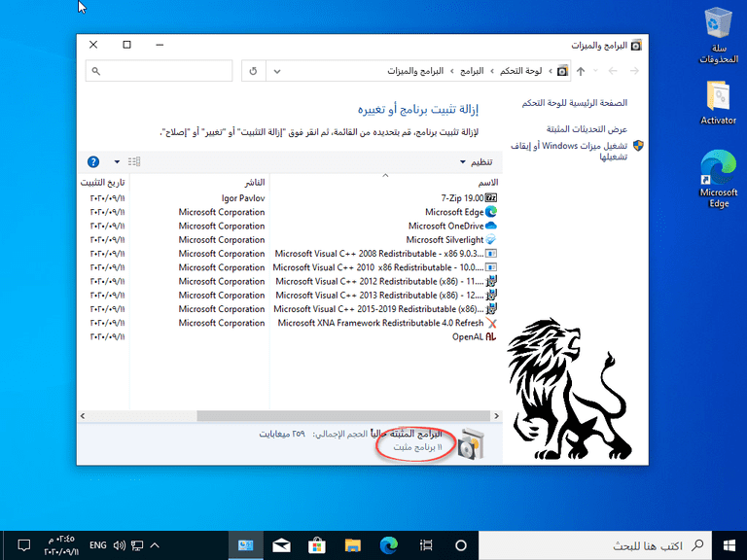Open notification center icon

click(x=23, y=545)
